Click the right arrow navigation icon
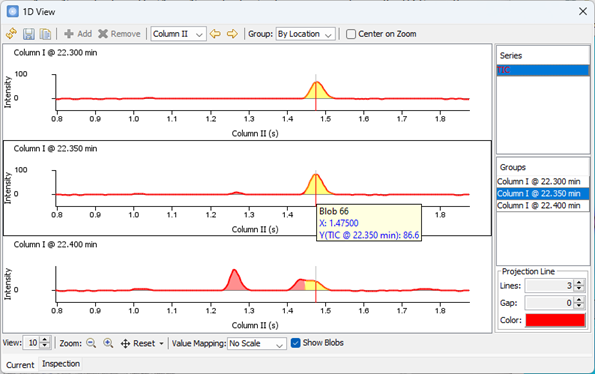595x374 pixels. [232, 34]
